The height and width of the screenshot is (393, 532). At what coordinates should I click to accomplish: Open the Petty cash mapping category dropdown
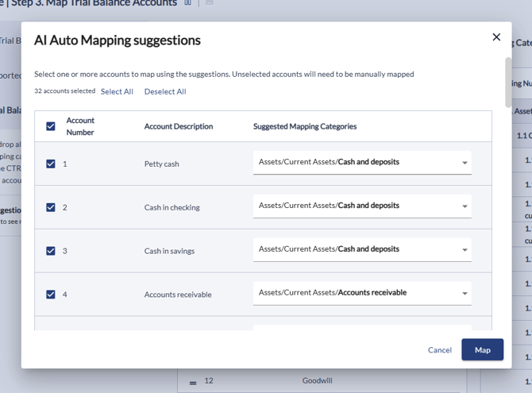click(362, 163)
